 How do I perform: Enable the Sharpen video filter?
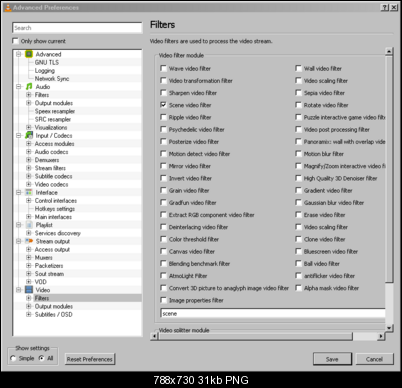pyautogui.click(x=163, y=93)
